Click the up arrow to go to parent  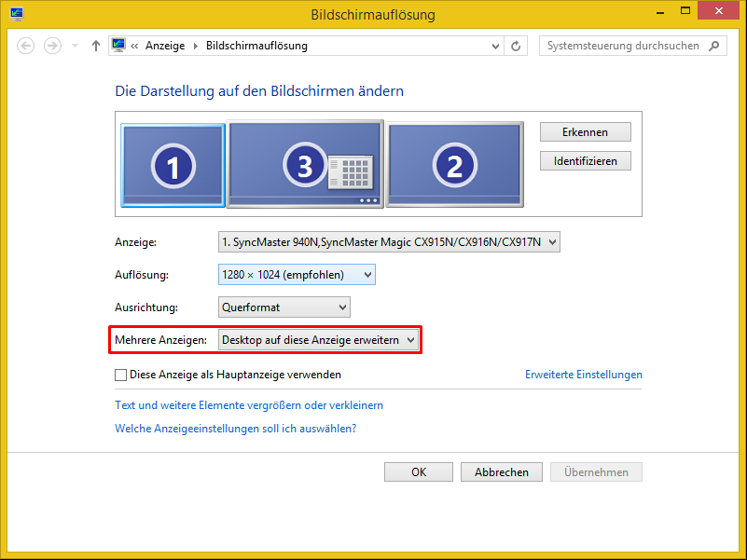[94, 45]
